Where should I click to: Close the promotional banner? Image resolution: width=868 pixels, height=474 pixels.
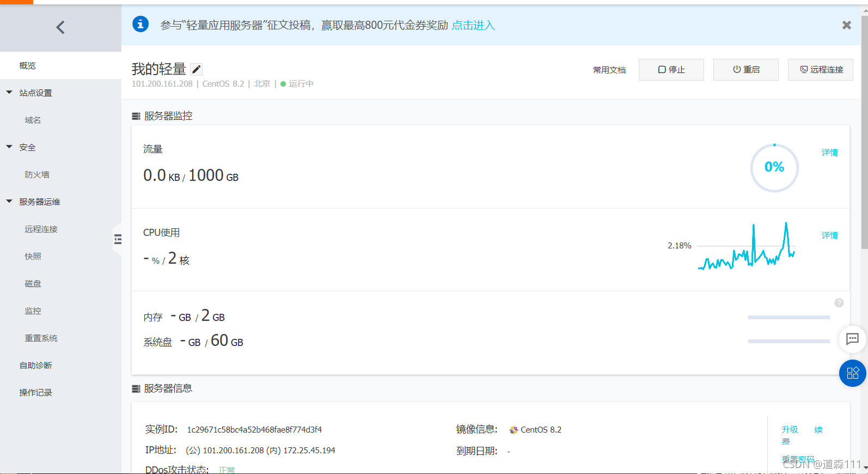847,25
